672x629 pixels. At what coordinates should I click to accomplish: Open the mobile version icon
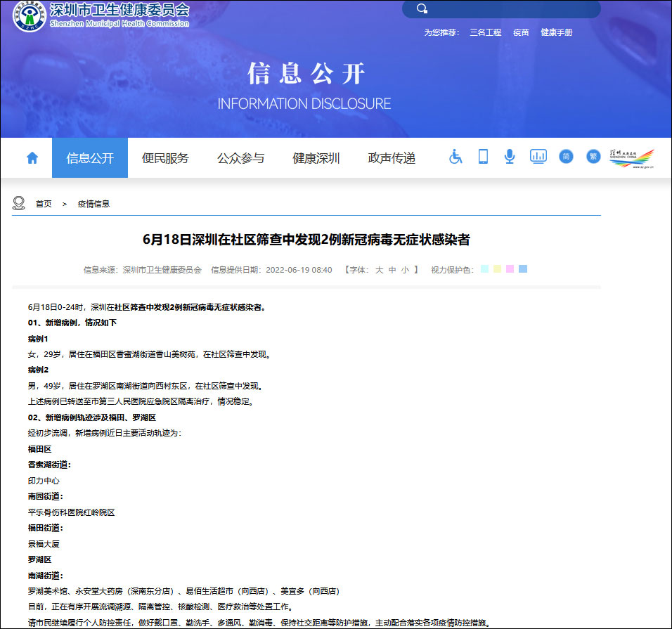point(482,157)
